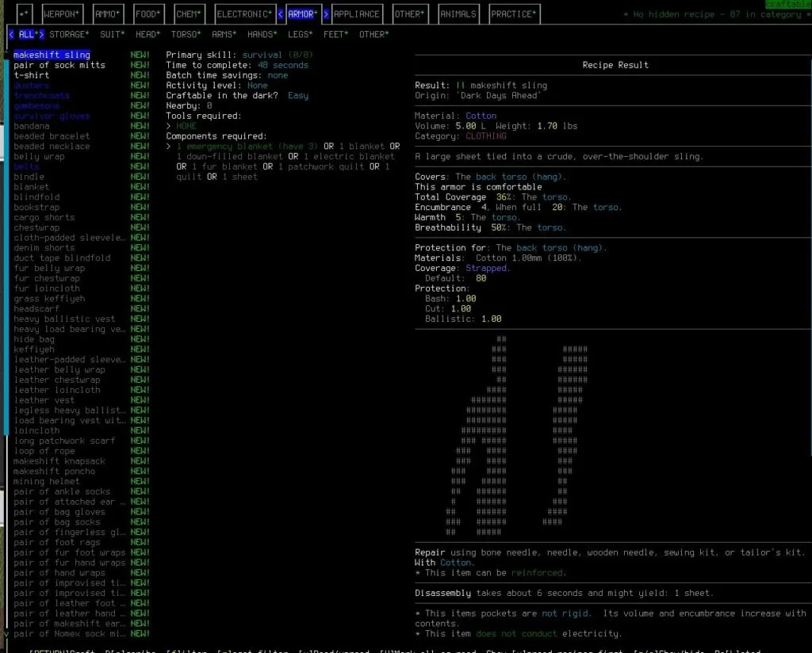
Task: Click the green craftable badge top right
Action: pyautogui.click(x=787, y=5)
